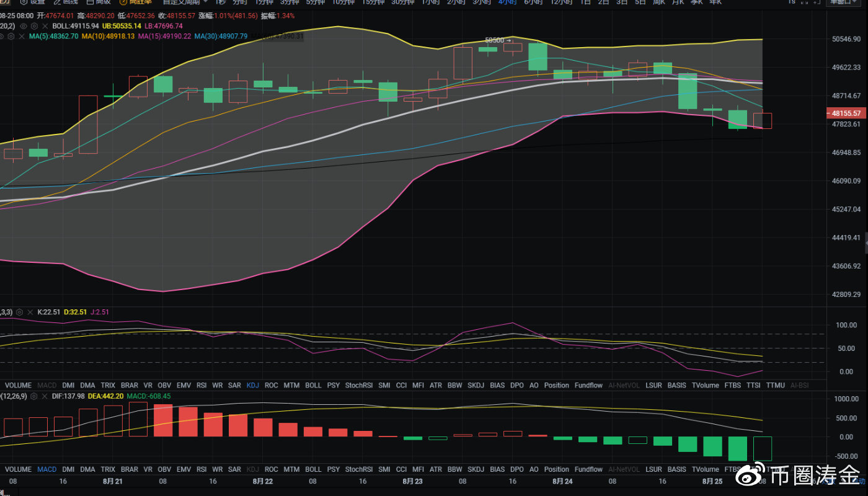Screen dimensions: 868x496
Task: Open MACD settings gear in bottom panel
Action: click(33, 396)
